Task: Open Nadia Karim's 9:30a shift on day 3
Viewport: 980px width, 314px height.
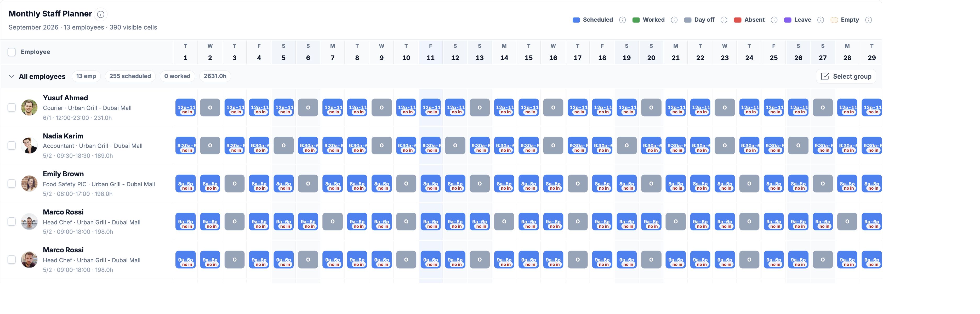Action: tap(234, 146)
